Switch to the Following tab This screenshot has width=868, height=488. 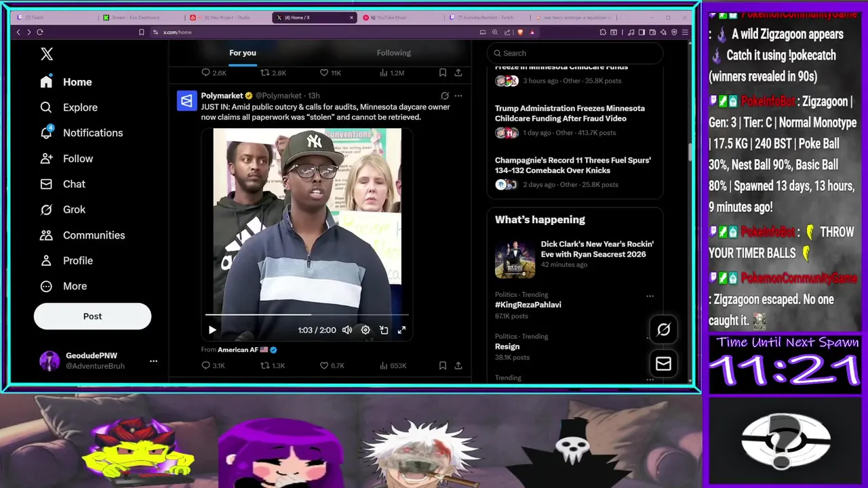click(x=393, y=53)
